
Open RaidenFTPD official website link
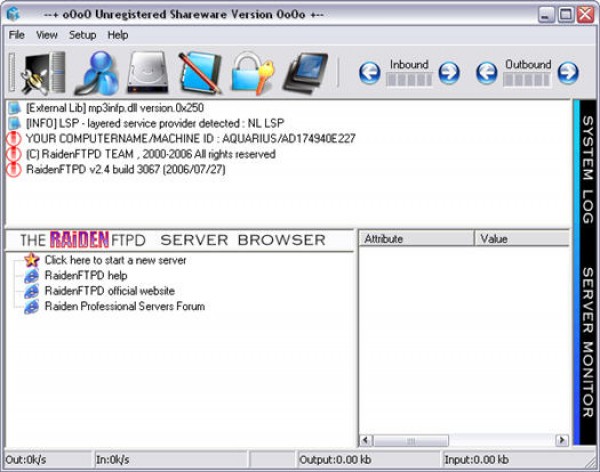coord(109,291)
